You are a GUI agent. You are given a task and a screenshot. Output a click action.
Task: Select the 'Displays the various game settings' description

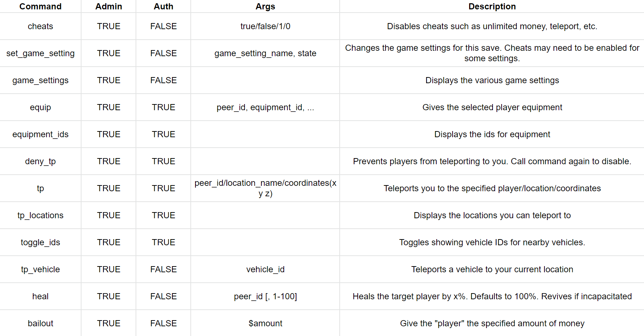[492, 80]
